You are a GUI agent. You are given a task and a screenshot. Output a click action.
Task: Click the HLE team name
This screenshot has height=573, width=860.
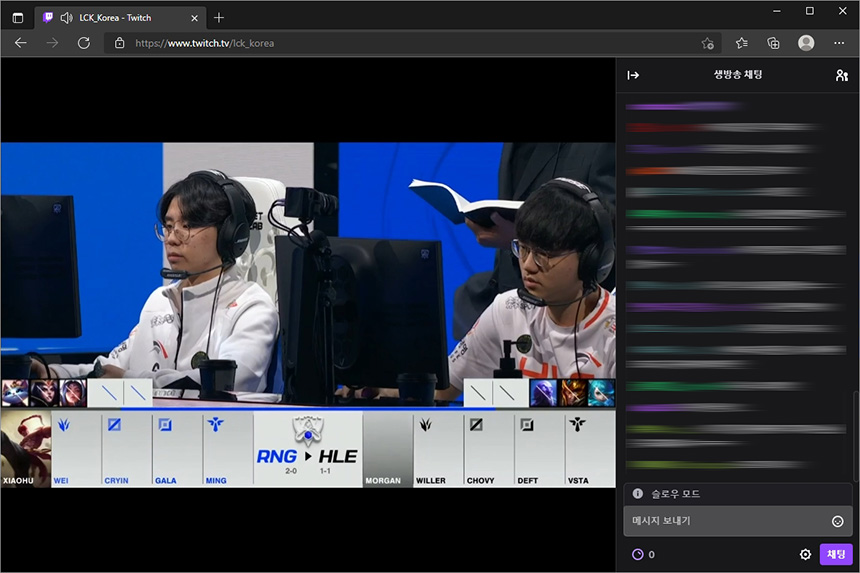click(x=338, y=456)
